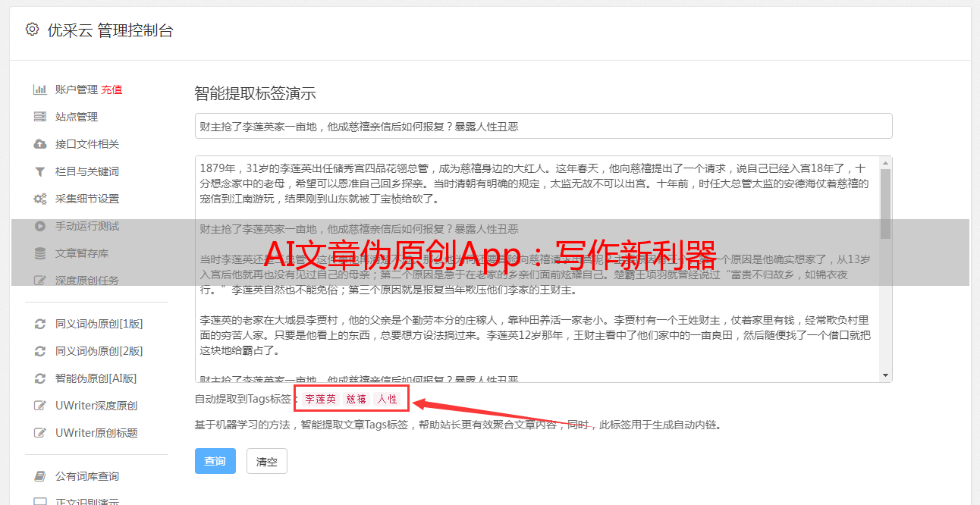Viewport: 980px width, 505px height.
Task: Click the server icon next to 站点管理
Action: click(x=40, y=117)
